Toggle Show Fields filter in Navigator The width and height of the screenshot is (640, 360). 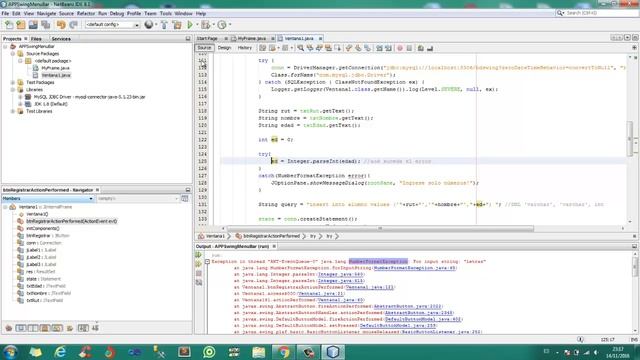[x=21, y=328]
